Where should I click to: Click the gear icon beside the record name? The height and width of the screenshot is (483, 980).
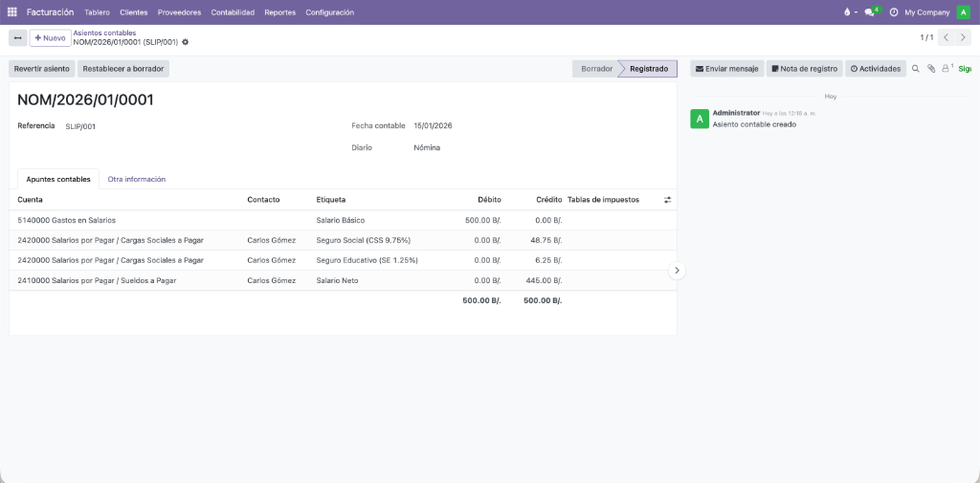click(x=185, y=42)
